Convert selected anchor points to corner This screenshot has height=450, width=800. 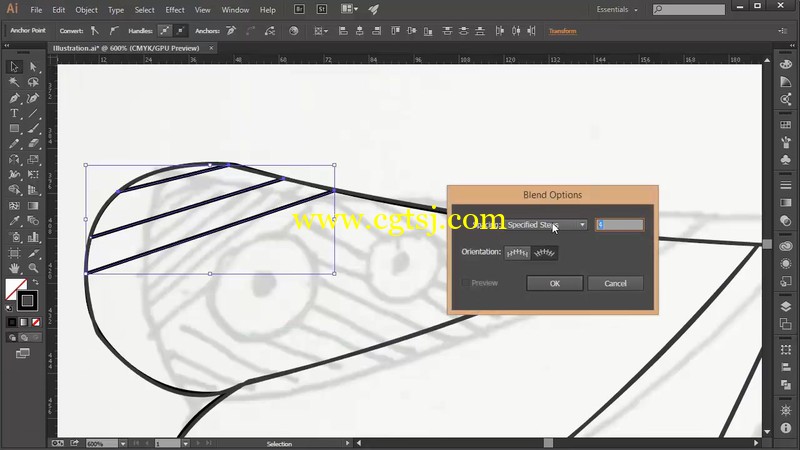click(x=95, y=31)
